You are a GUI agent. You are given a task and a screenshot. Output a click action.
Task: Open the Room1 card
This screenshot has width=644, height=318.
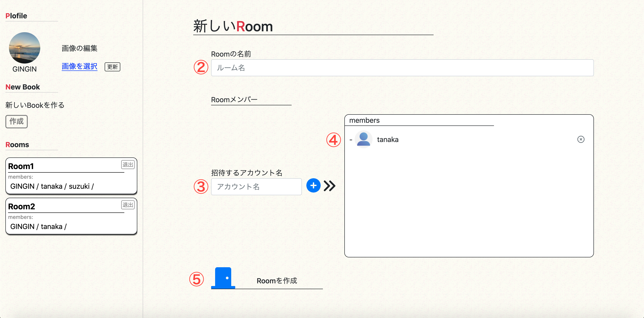(x=71, y=176)
